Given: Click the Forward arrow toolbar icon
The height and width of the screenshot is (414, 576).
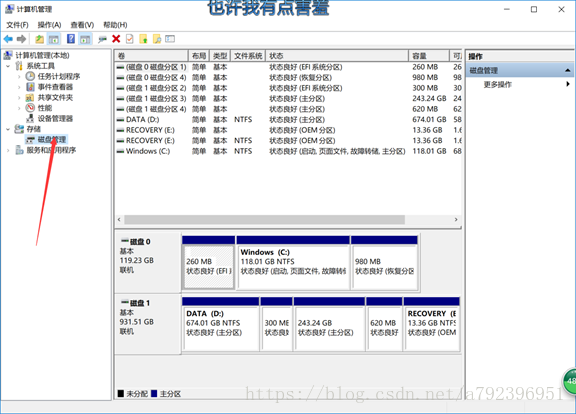Looking at the screenshot, I should point(21,39).
